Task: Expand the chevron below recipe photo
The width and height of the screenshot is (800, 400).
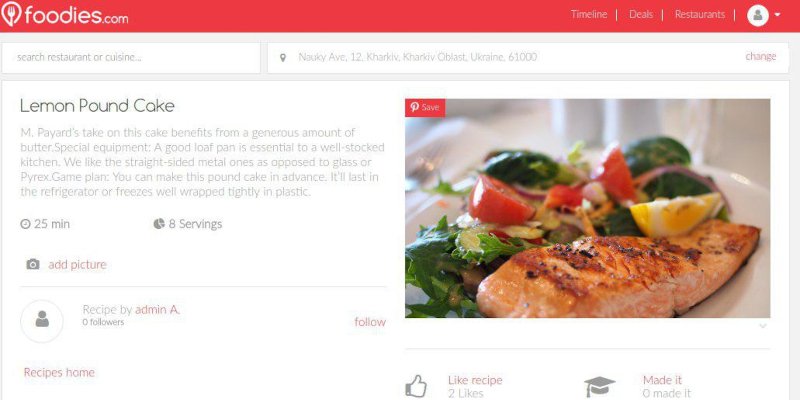Action: point(763,326)
